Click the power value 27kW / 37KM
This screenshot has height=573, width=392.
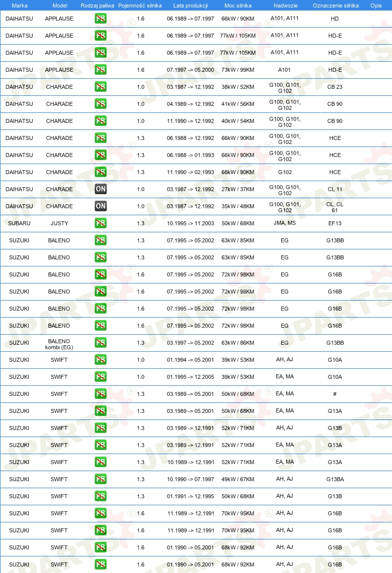[x=238, y=189]
